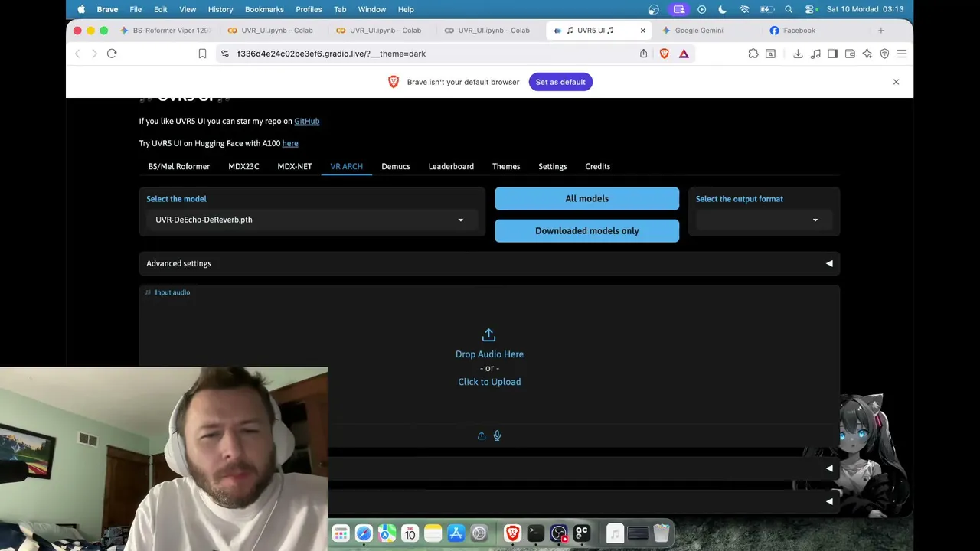Open the media playlist music note icon
The width and height of the screenshot is (980, 551).
click(815, 54)
